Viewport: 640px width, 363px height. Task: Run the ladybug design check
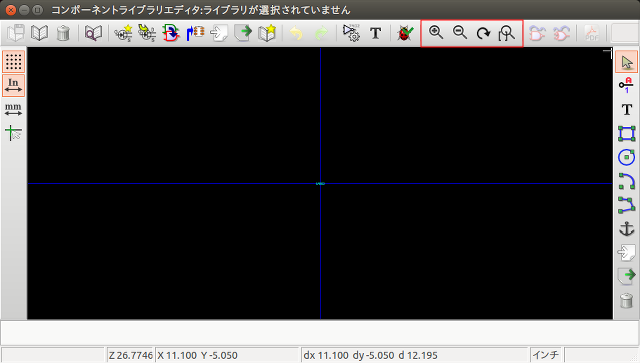405,33
